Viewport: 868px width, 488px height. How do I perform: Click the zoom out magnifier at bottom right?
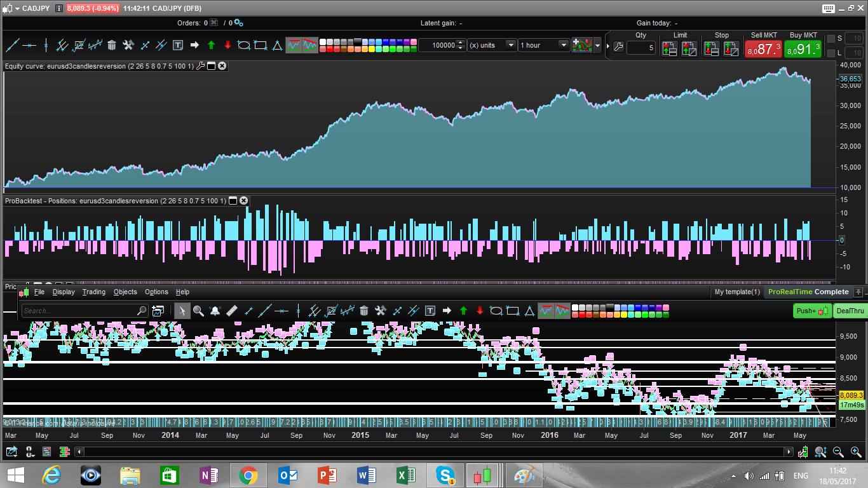[x=838, y=452]
